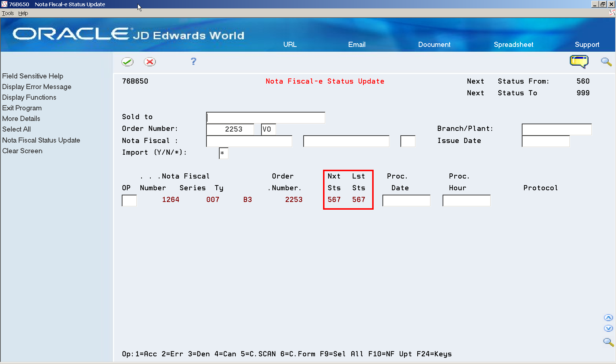The width and height of the screenshot is (616, 364).
Task: Click Nota Fiscal number 1264
Action: [x=171, y=200]
